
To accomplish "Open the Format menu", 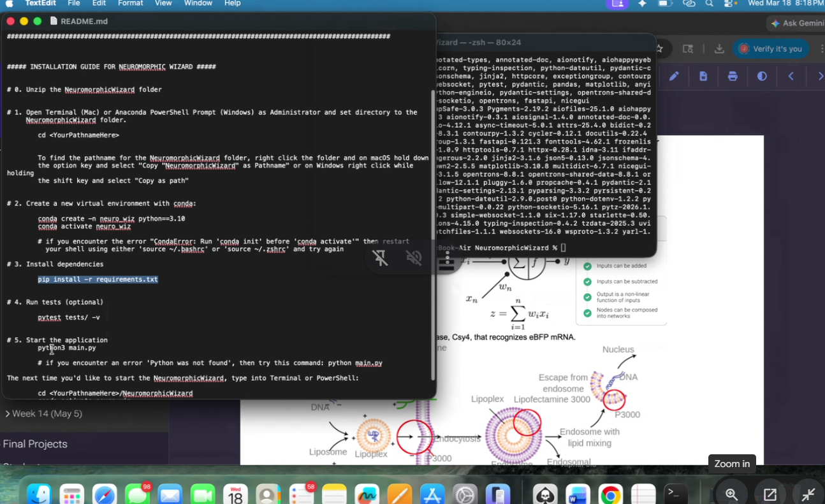I will click(x=130, y=3).
